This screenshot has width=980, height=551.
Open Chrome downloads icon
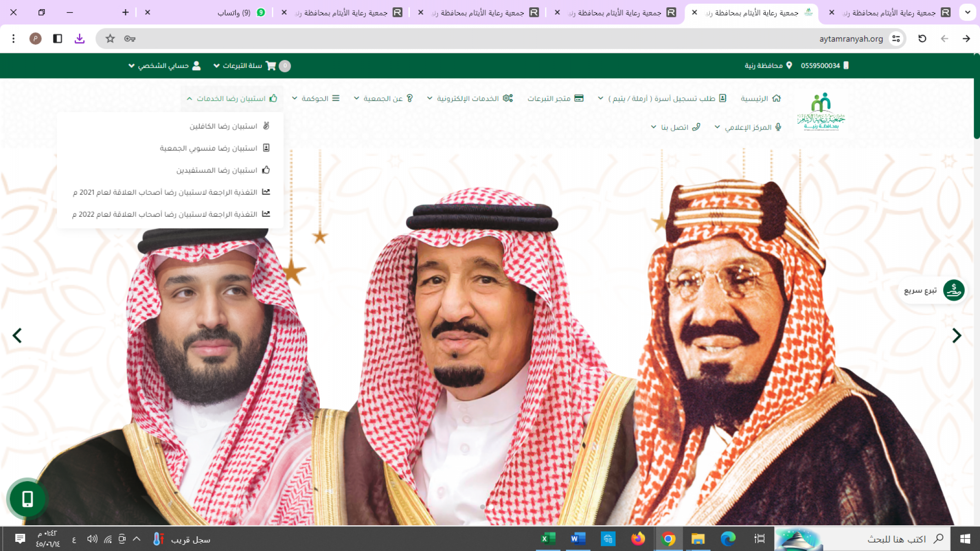(x=79, y=39)
